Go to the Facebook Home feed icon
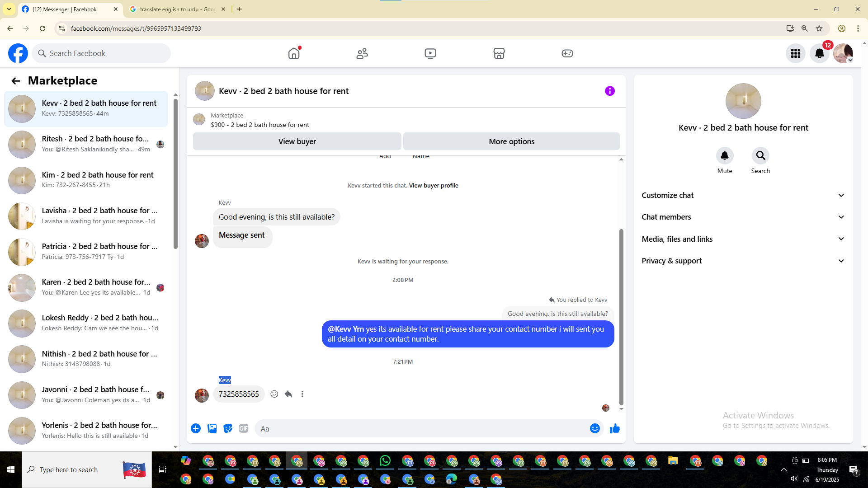868x488 pixels. point(294,53)
